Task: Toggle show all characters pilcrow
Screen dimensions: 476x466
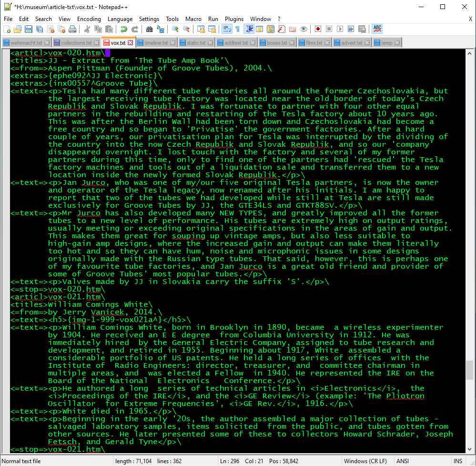Action: coord(237,29)
